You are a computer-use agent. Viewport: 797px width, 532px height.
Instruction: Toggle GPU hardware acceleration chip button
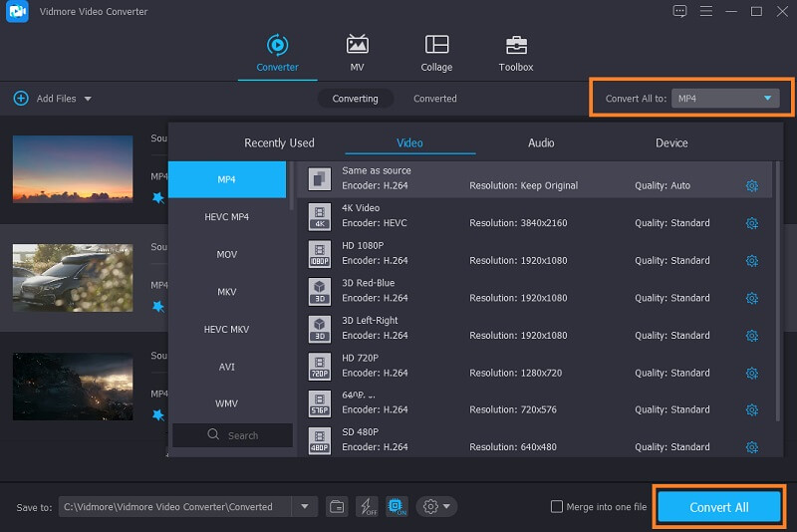pyautogui.click(x=395, y=507)
